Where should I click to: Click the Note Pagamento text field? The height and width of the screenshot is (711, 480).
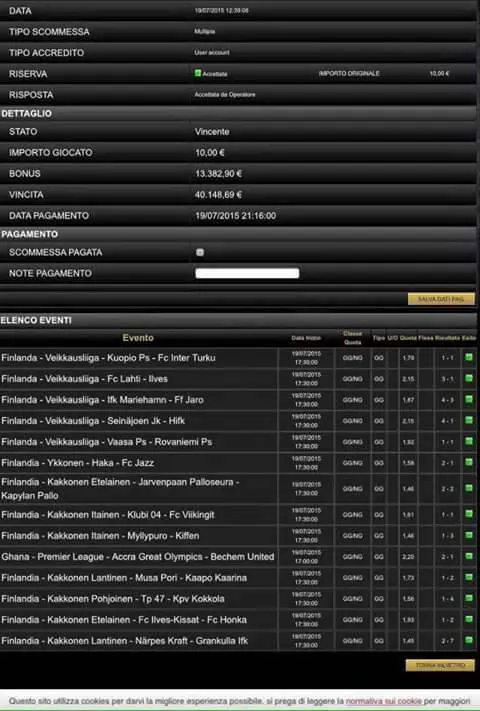(x=247, y=273)
